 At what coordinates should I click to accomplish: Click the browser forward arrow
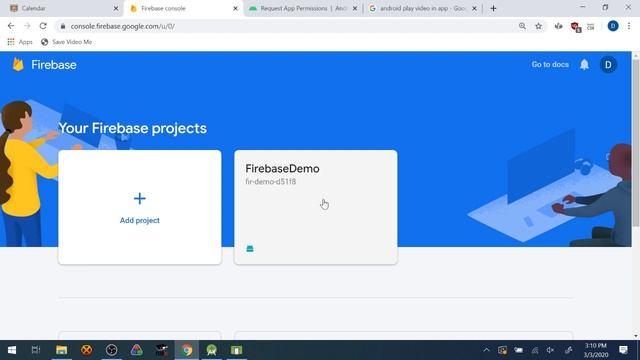(27, 26)
